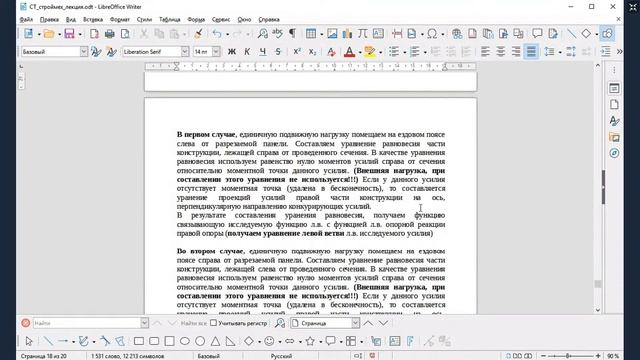Undo the last action
The width and height of the screenshot is (640, 360).
coord(217,33)
